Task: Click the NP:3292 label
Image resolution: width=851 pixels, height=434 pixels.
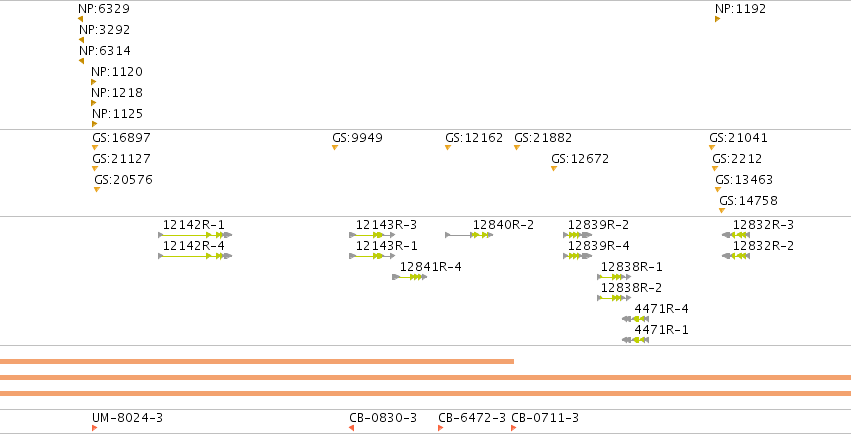Action: pyautogui.click(x=104, y=30)
